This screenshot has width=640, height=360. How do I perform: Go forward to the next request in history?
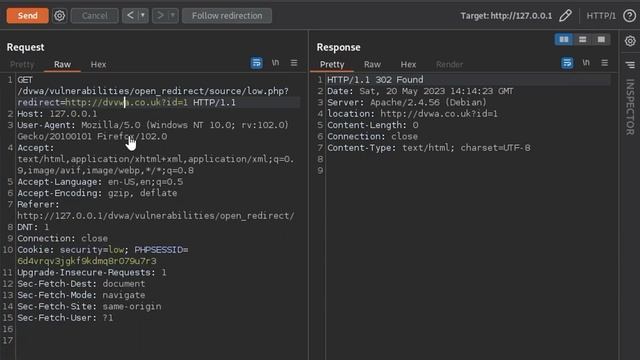[x=160, y=16]
